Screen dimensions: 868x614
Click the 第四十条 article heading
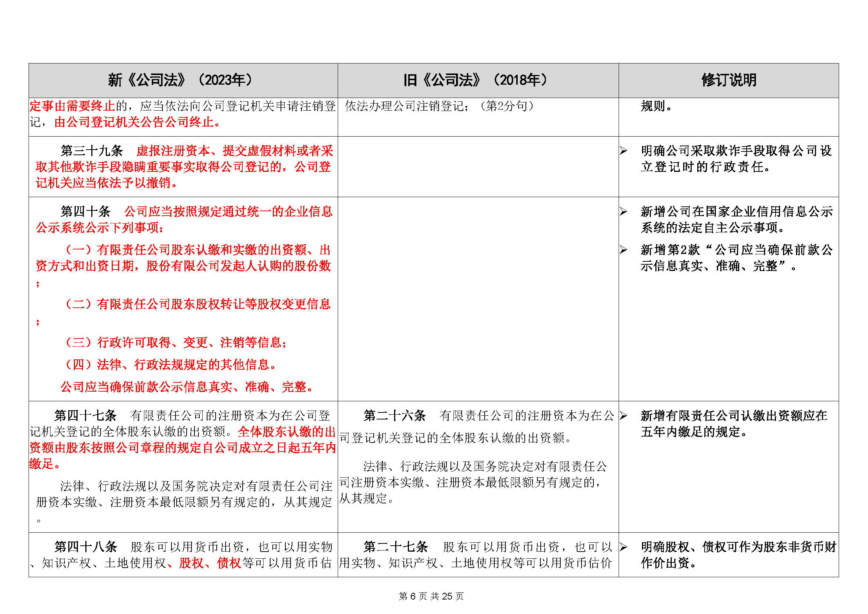pyautogui.click(x=85, y=211)
